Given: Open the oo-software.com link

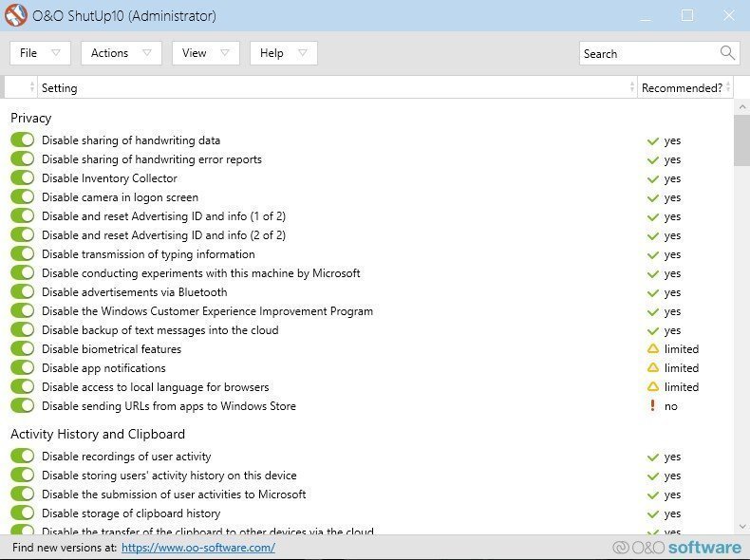Looking at the screenshot, I should [x=198, y=548].
